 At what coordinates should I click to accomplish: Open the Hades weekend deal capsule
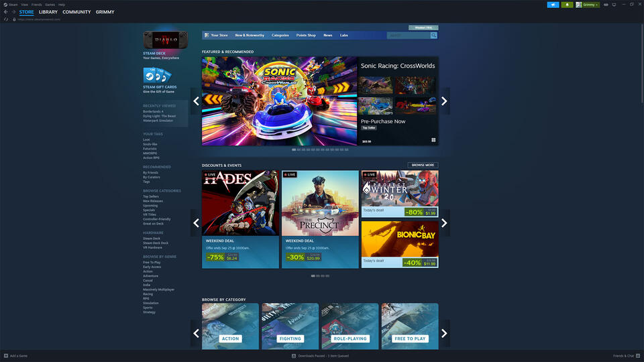(240, 219)
